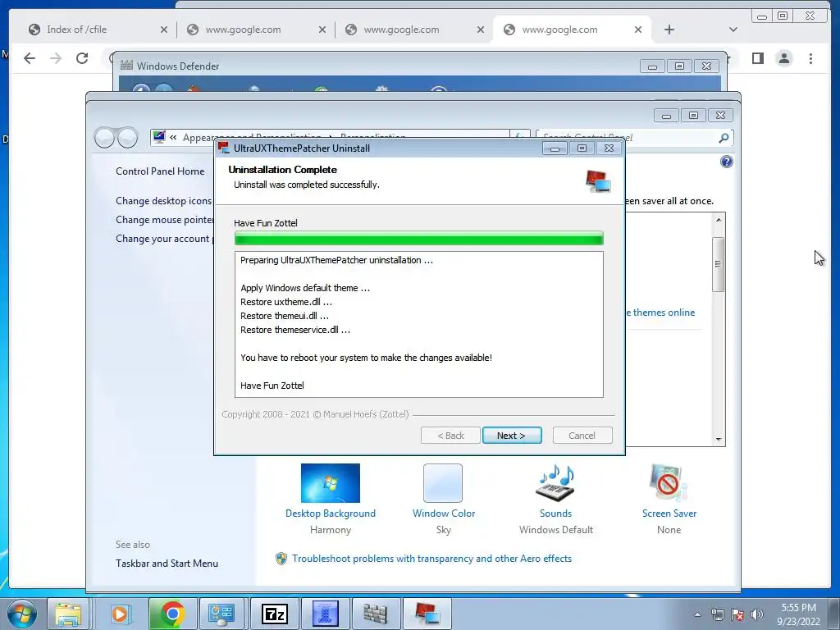Click Chrome icon in taskbar
The image size is (840, 630).
click(172, 614)
